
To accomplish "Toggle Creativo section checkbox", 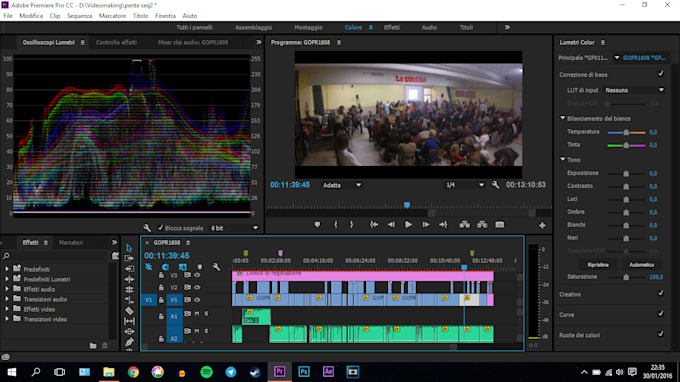I will coord(660,294).
